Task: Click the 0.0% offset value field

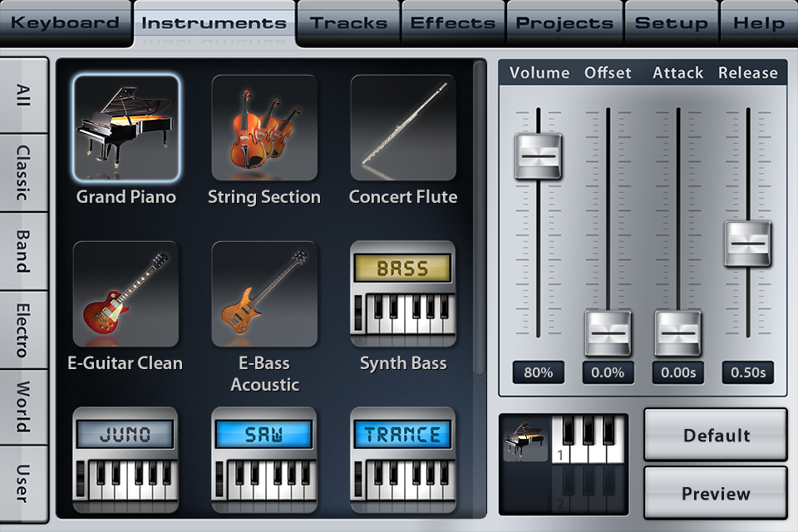Action: coord(608,372)
